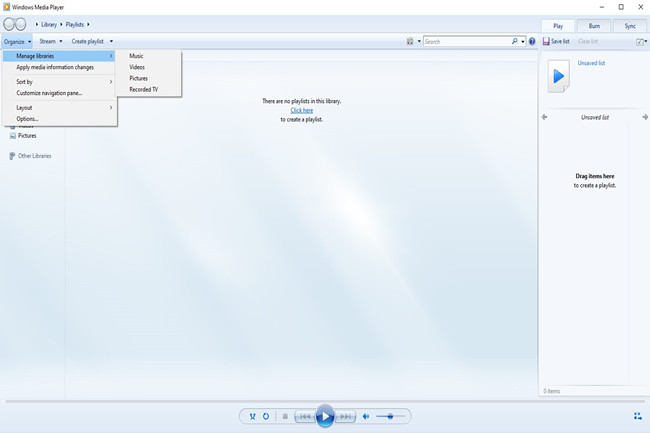Click the Other Libraries sidebar icon
Image resolution: width=650 pixels, height=433 pixels.
[12, 156]
